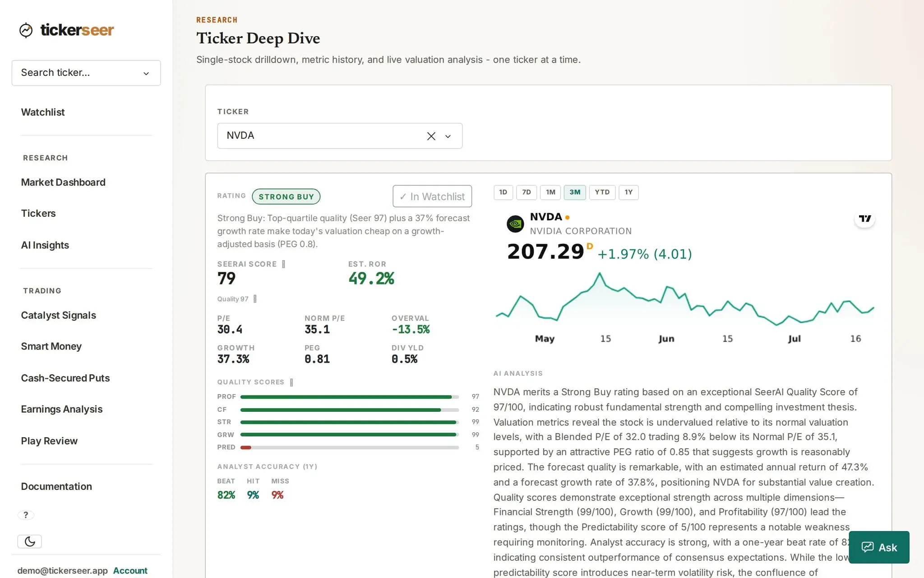Viewport: 924px width, 578px height.
Task: Select the 1Y chart range
Action: click(628, 192)
